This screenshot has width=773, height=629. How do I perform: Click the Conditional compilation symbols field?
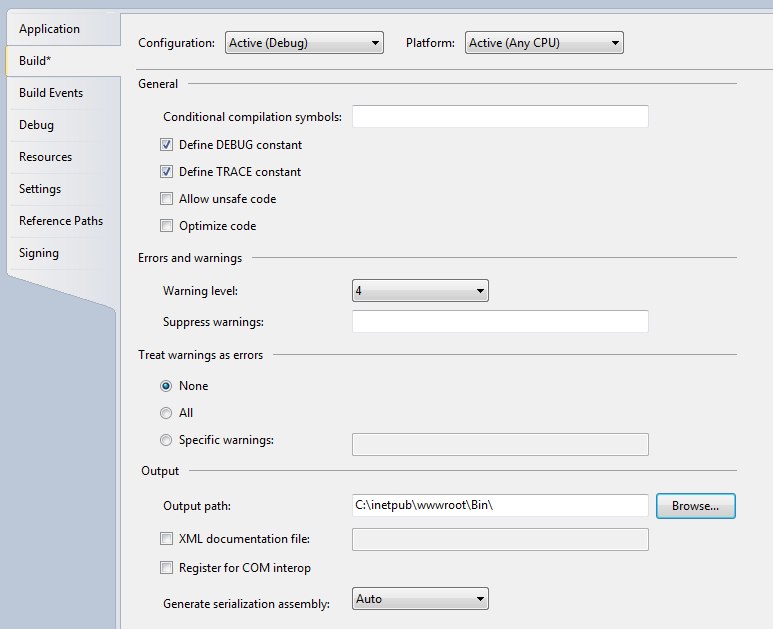pyautogui.click(x=500, y=117)
